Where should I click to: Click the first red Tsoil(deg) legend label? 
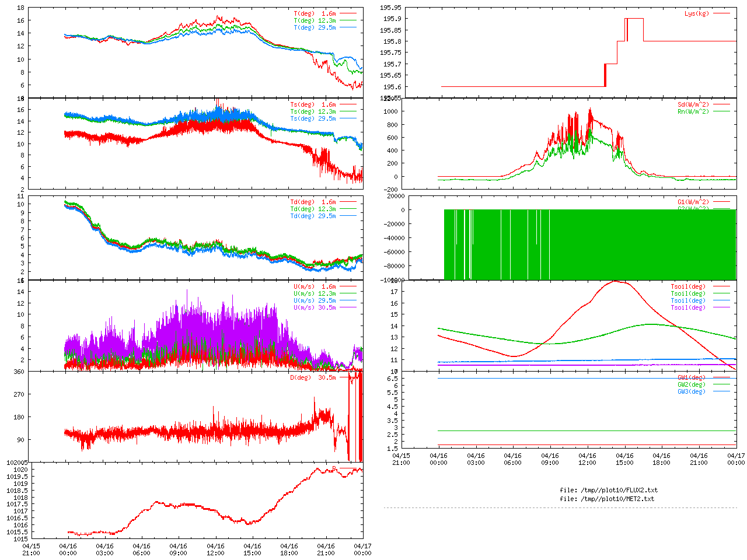point(687,286)
